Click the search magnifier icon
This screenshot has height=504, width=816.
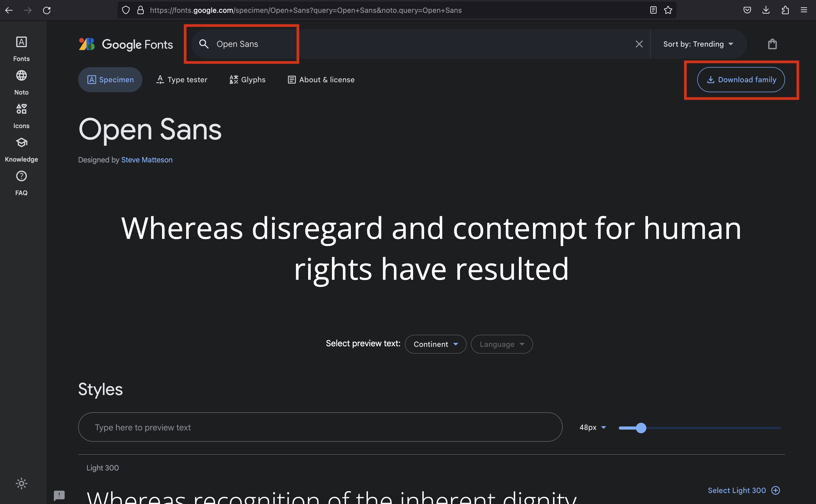click(204, 44)
